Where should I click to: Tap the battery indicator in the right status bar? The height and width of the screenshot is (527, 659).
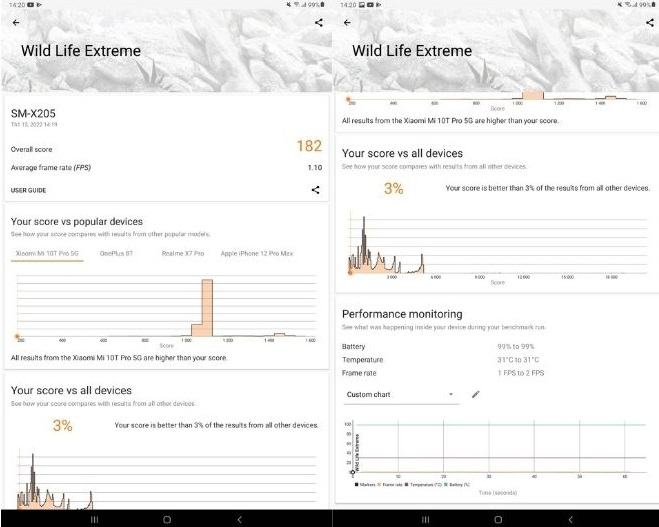pos(654,5)
